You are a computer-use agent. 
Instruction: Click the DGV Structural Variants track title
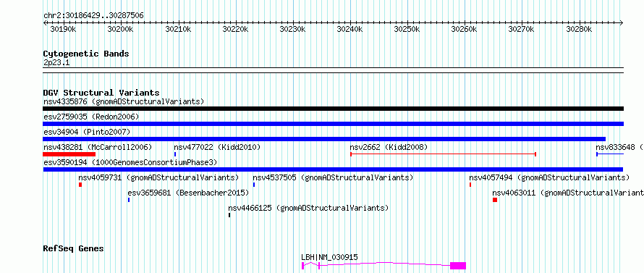pos(101,93)
